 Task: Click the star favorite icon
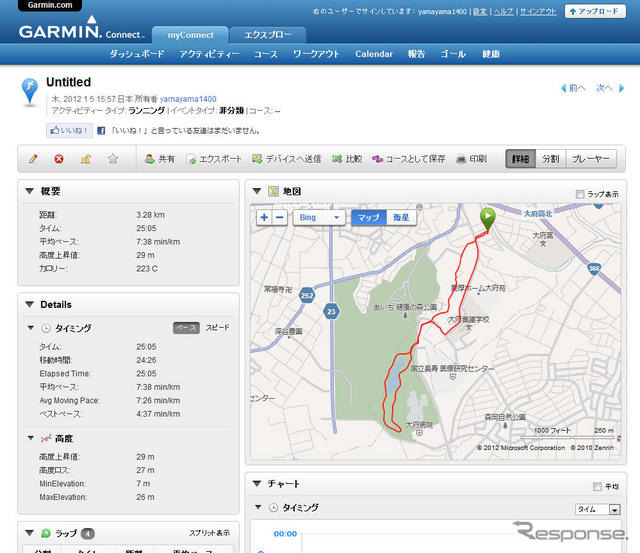point(113,158)
